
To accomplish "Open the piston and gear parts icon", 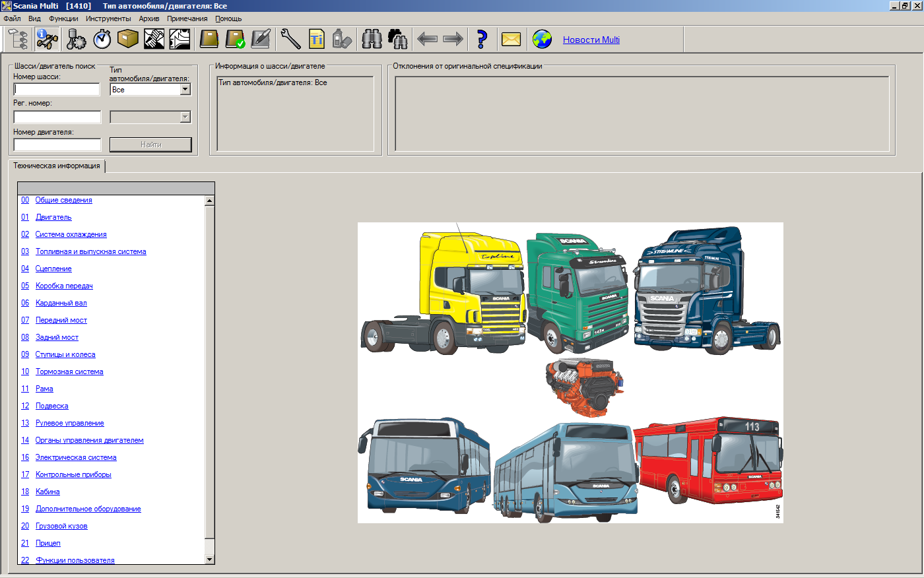I will [76, 40].
